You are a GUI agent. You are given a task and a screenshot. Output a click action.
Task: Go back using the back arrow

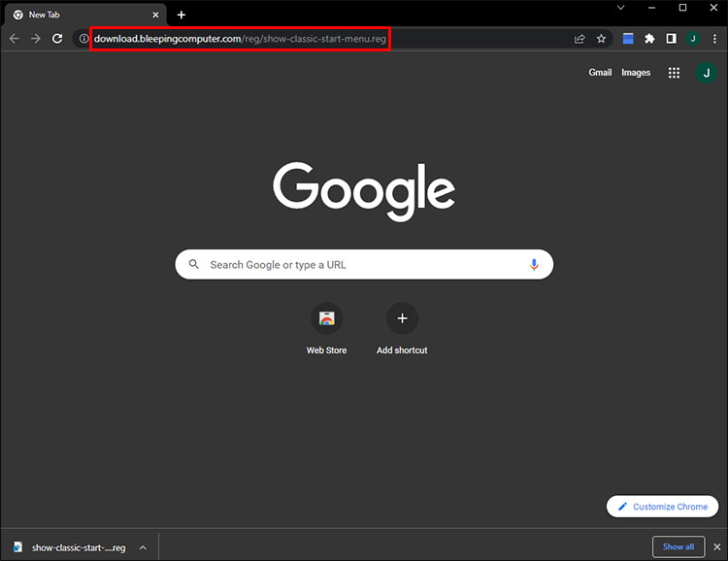click(x=15, y=39)
